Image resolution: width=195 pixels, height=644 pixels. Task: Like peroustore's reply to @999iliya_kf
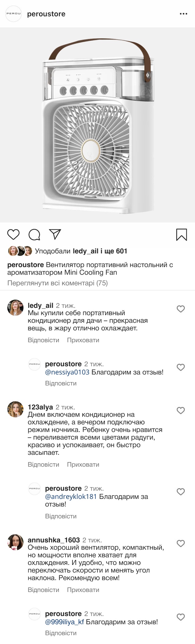(181, 617)
